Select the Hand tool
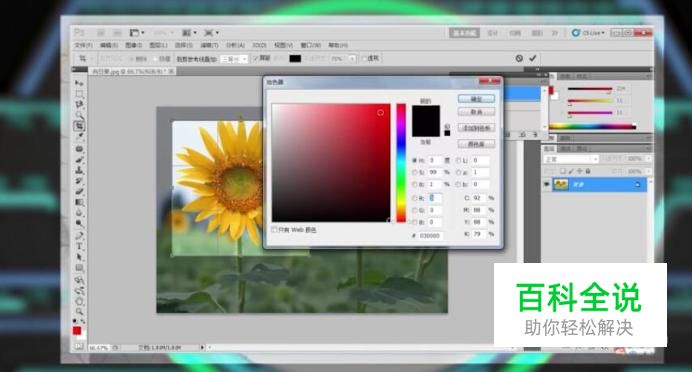 point(79,301)
